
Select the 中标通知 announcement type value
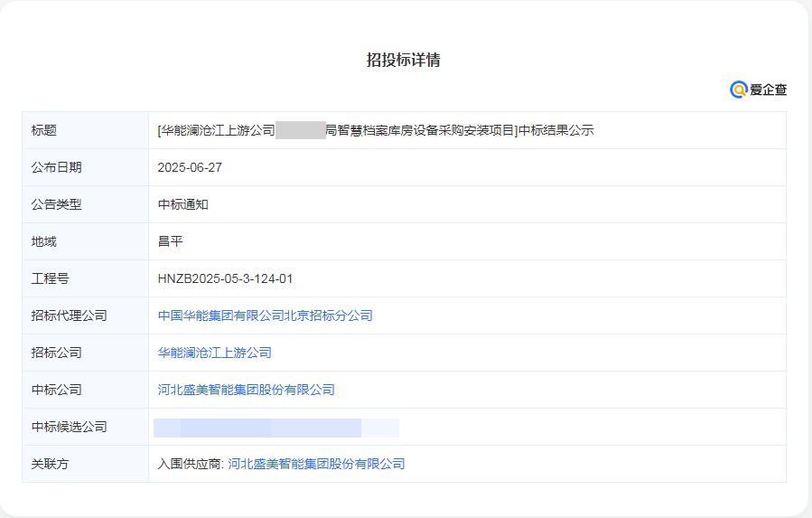point(182,204)
